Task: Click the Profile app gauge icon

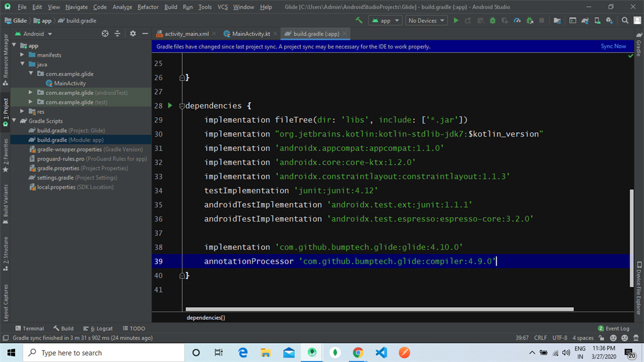Action: [x=517, y=21]
